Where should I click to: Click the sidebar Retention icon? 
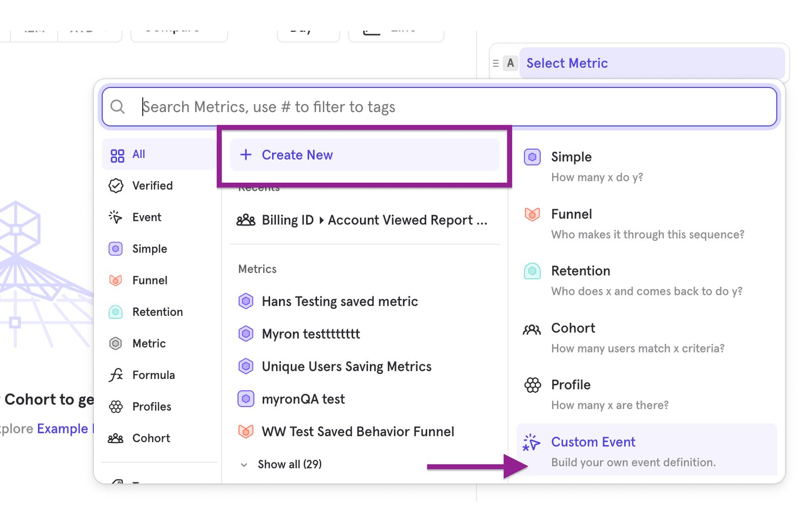(115, 312)
